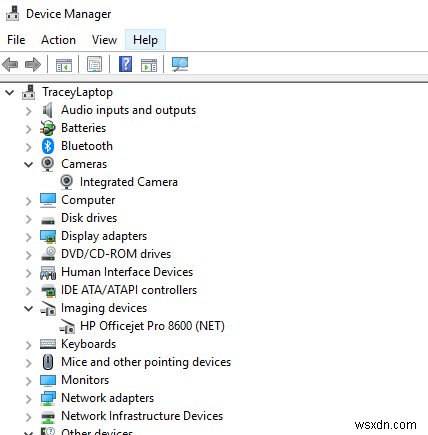Click the Cameras webcam icon
This screenshot has width=428, height=435.
click(x=48, y=164)
